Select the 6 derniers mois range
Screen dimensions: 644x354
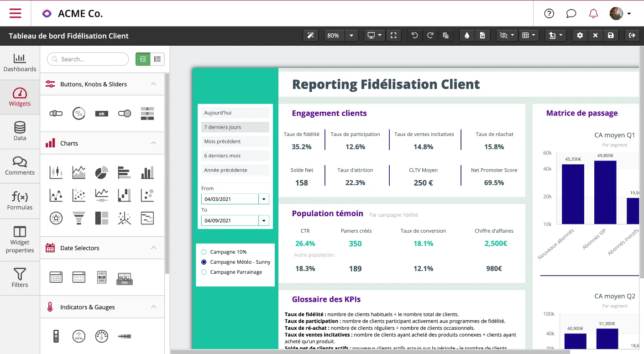[x=235, y=156]
